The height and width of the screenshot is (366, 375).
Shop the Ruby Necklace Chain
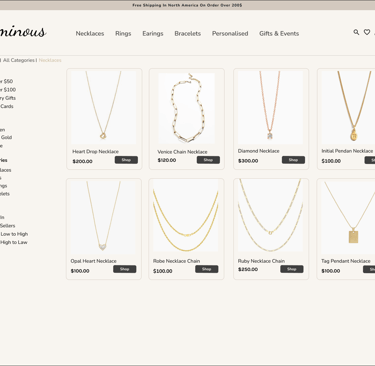pyautogui.click(x=292, y=269)
